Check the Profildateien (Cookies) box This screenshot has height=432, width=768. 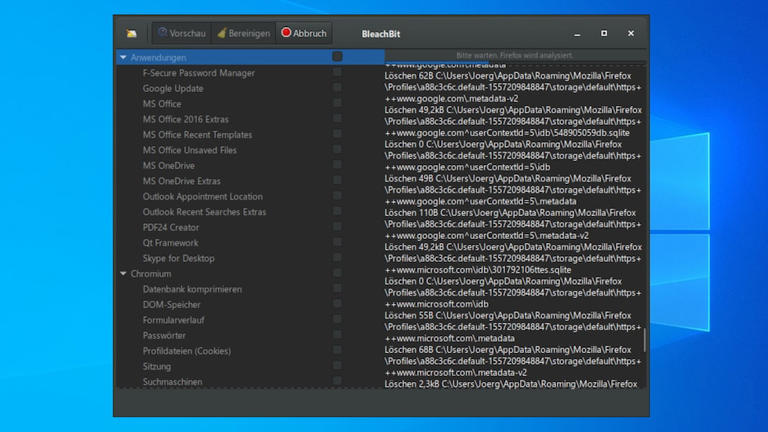pyautogui.click(x=337, y=350)
